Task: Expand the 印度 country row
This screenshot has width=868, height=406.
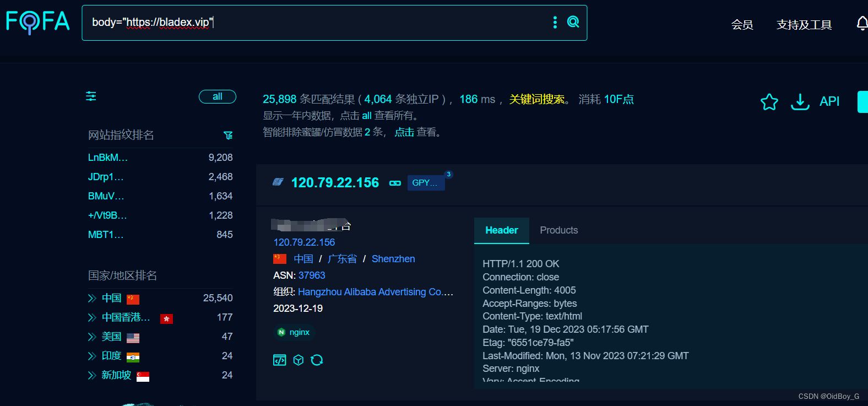Action: click(92, 356)
